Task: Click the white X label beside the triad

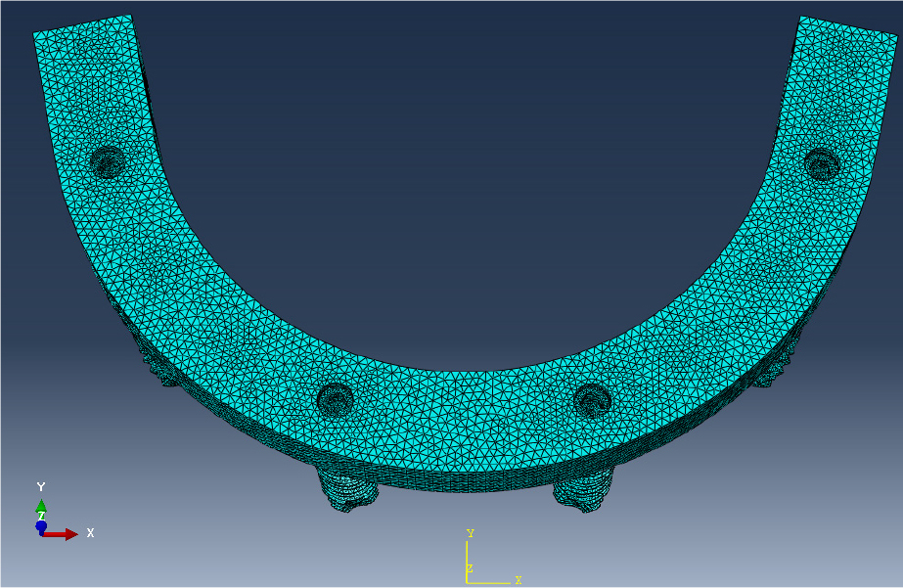Action: 90,533
